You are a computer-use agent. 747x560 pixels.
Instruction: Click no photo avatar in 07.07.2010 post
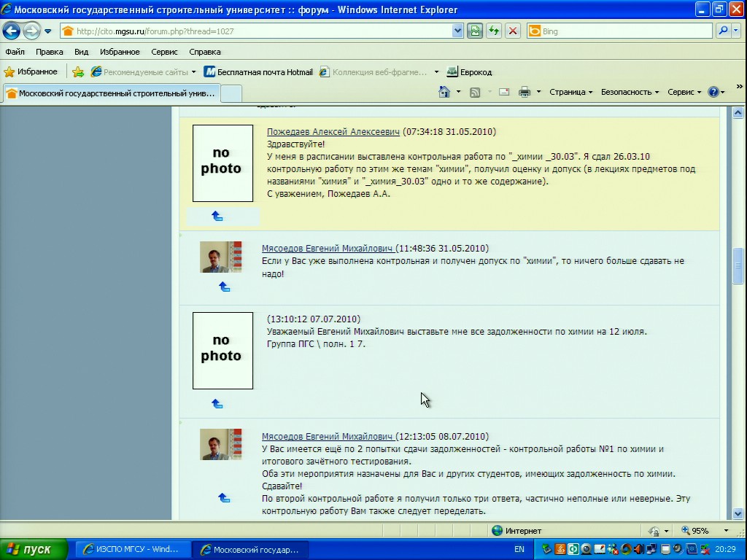tap(222, 351)
